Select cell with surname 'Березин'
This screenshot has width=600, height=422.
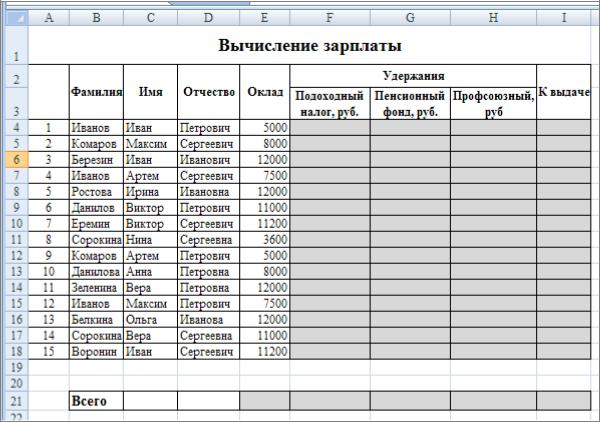pos(96,160)
